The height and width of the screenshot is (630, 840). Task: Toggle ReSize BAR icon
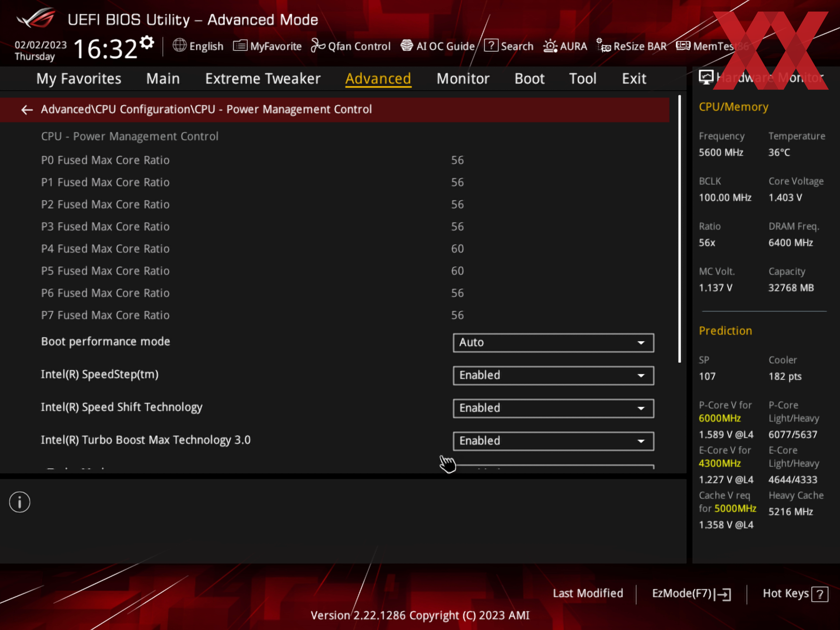[603, 45]
